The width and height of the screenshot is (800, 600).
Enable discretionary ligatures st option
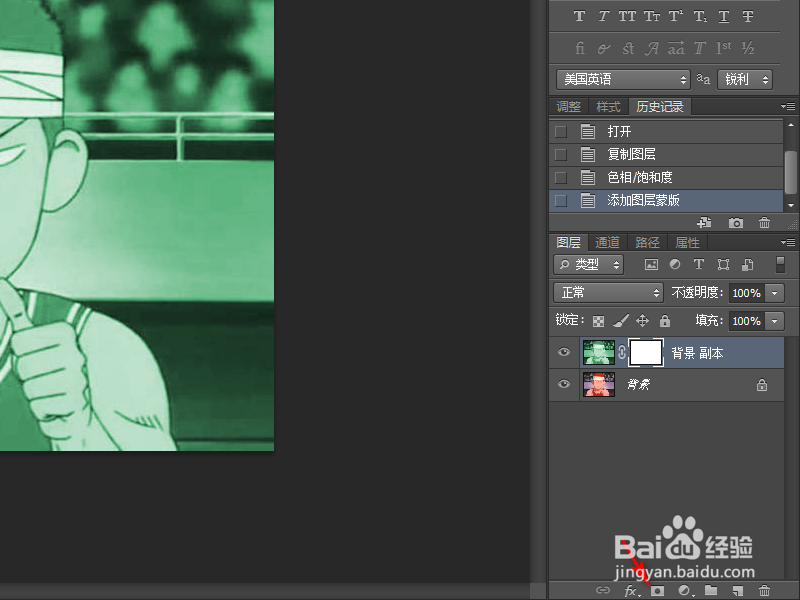pyautogui.click(x=628, y=48)
